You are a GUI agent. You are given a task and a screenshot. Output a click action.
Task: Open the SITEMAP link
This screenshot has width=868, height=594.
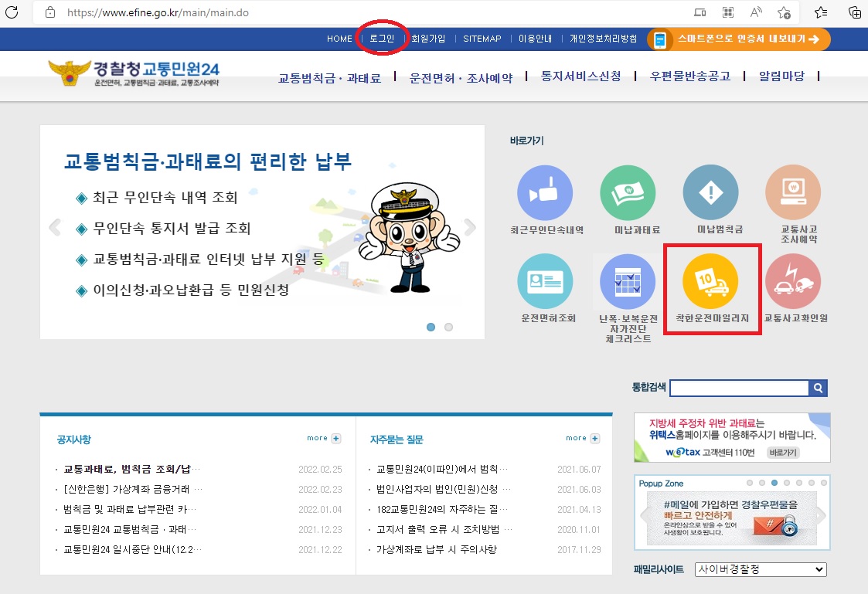(x=482, y=39)
